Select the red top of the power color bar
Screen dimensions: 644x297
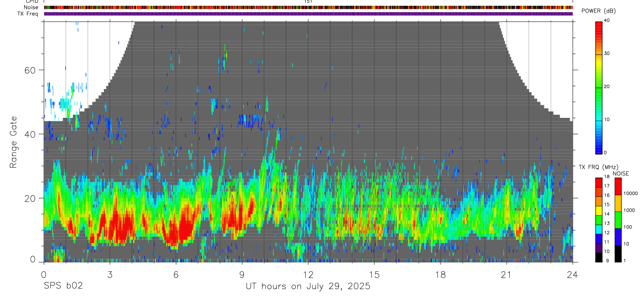[x=598, y=26]
